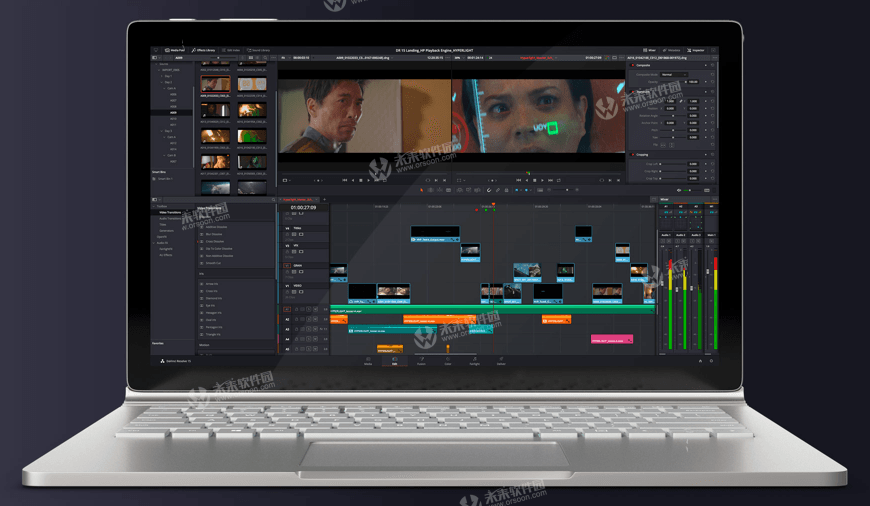Screen dimensions: 870x506
Task: Solo the A3 audio track
Action: 309,329
